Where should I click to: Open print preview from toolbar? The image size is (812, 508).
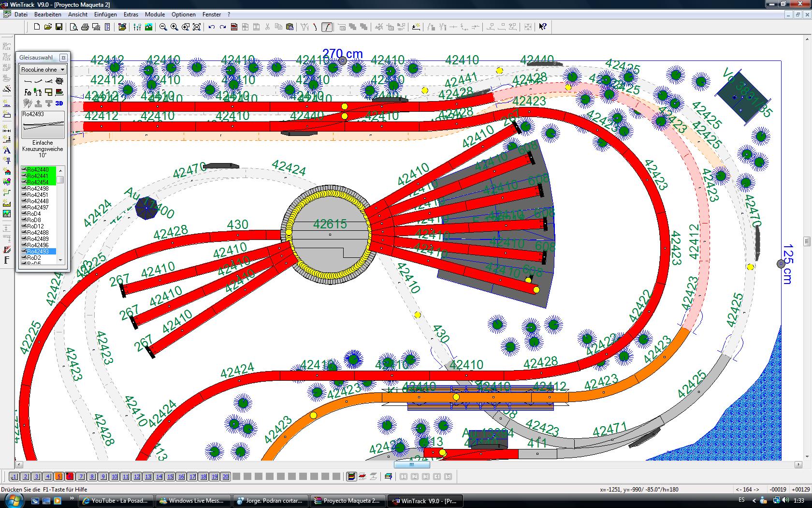73,27
